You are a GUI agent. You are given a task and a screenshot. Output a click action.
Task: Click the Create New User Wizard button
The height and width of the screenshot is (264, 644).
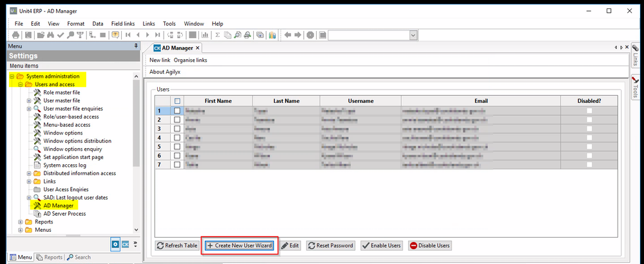[240, 246]
